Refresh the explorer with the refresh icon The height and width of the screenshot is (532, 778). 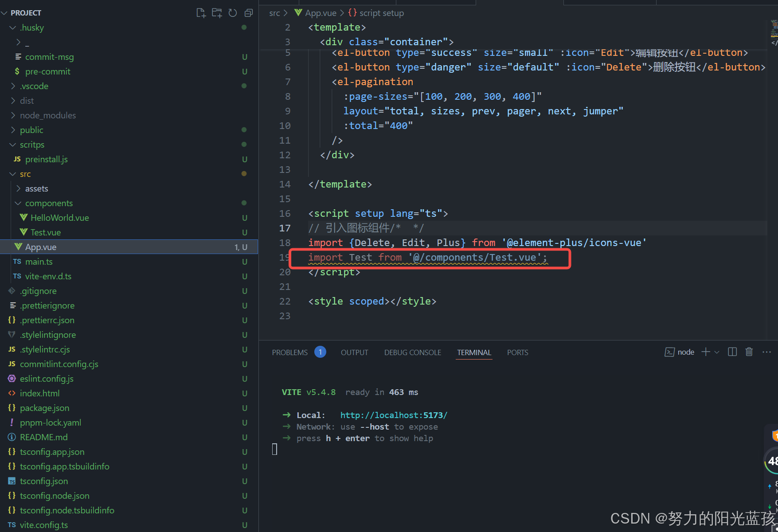(233, 13)
